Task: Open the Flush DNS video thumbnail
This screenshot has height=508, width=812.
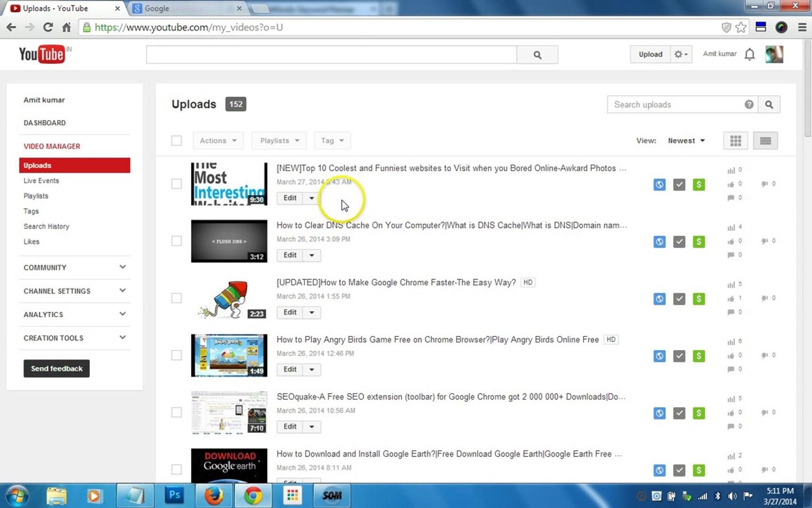Action: click(229, 241)
